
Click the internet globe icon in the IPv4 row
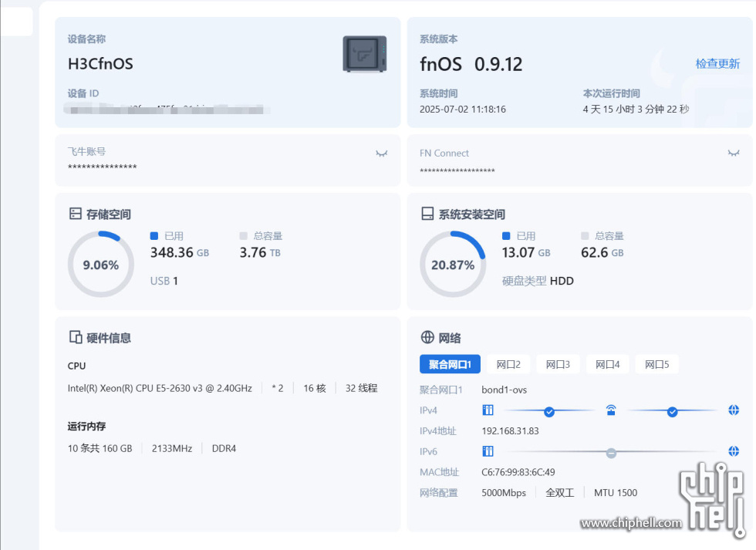[x=734, y=410]
